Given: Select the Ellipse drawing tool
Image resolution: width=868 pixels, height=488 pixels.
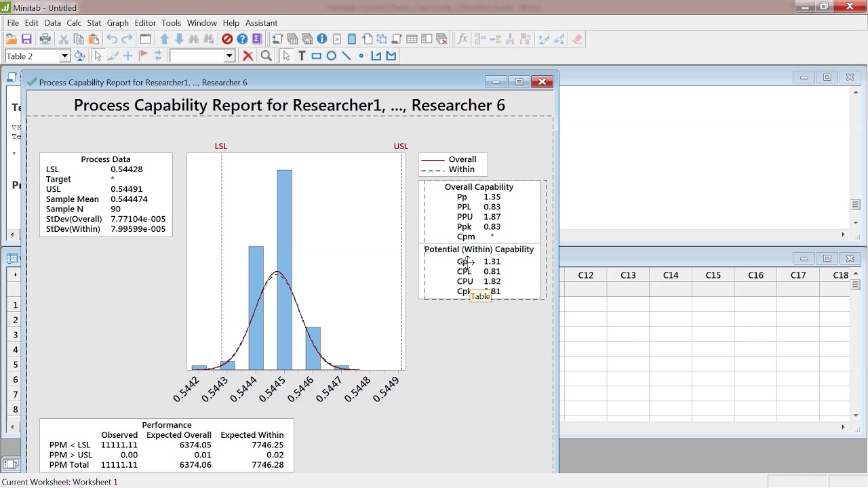Looking at the screenshot, I should click(x=332, y=56).
